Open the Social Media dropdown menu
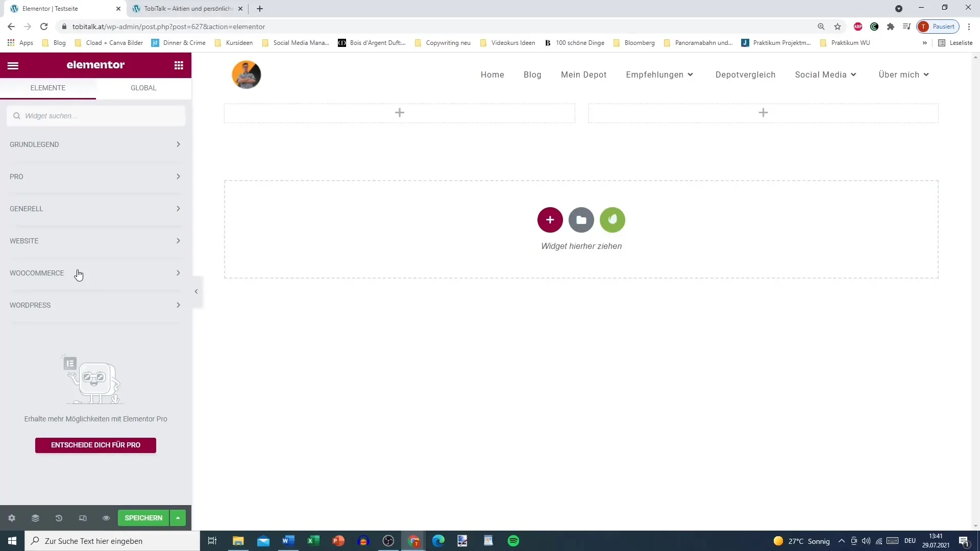The image size is (980, 551). (x=825, y=74)
